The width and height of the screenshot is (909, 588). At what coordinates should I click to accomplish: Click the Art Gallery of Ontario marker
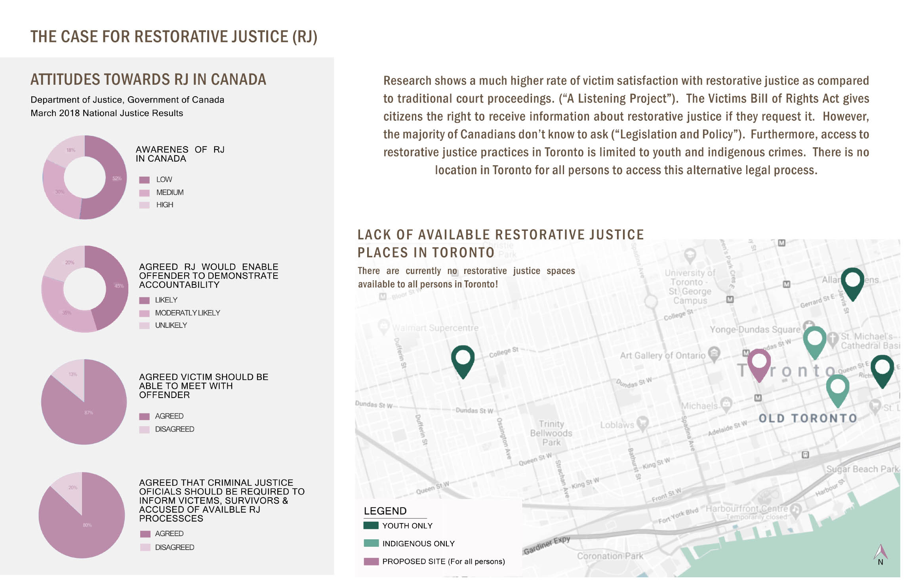pyautogui.click(x=714, y=353)
